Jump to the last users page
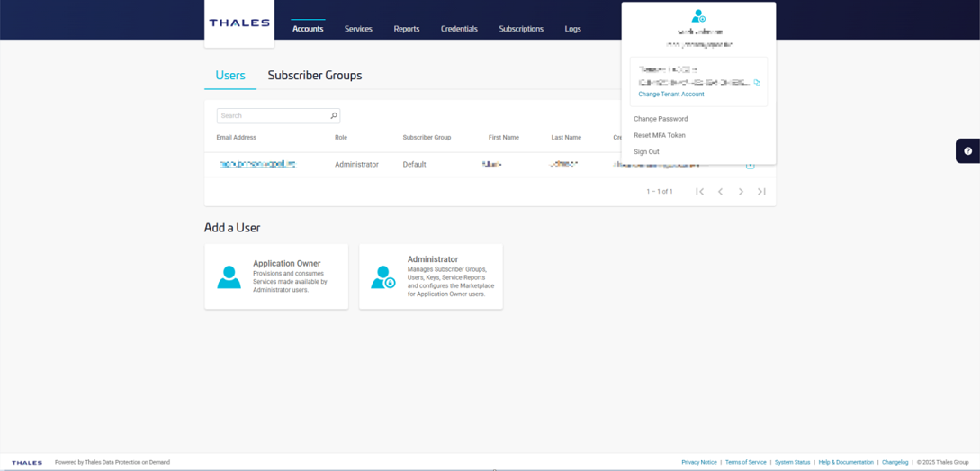980x471 pixels. click(761, 192)
